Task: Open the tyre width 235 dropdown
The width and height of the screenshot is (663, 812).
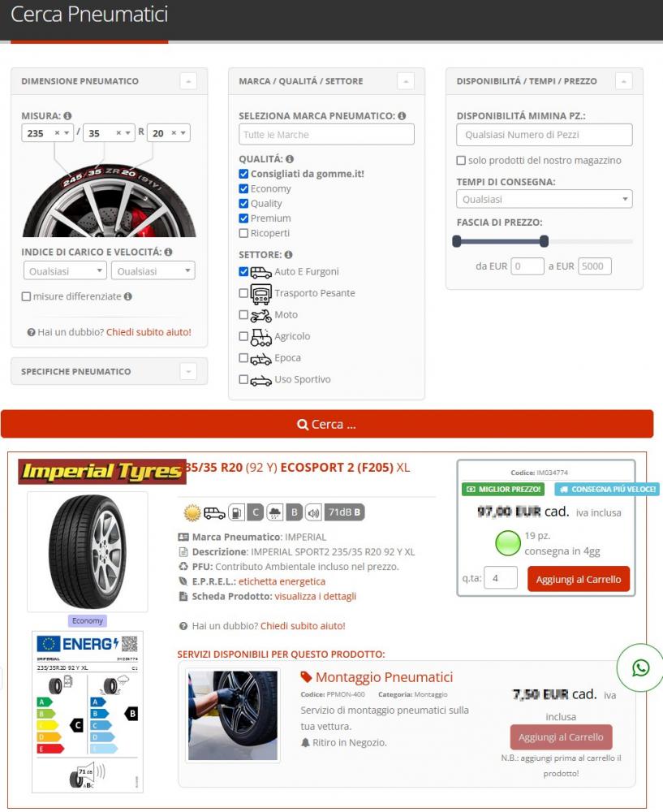Action: click(x=47, y=133)
